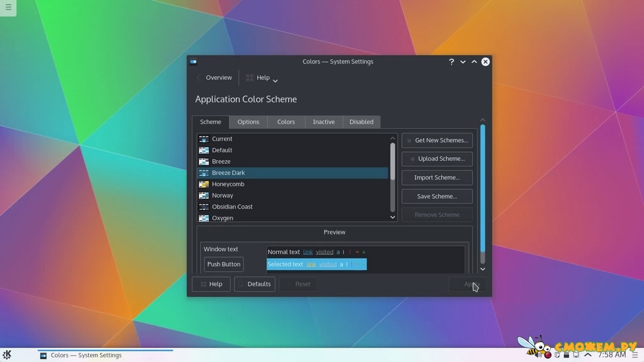Click the link in Normal text preview

pos(308,252)
